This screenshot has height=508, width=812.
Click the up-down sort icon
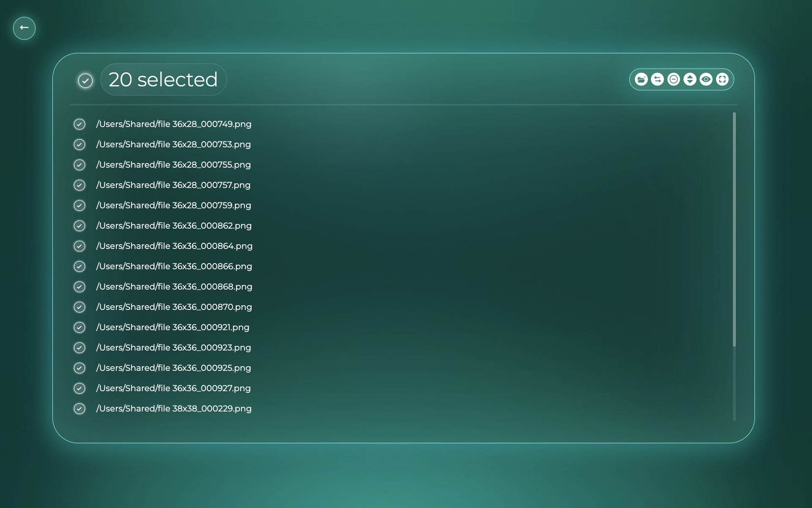[x=690, y=79]
